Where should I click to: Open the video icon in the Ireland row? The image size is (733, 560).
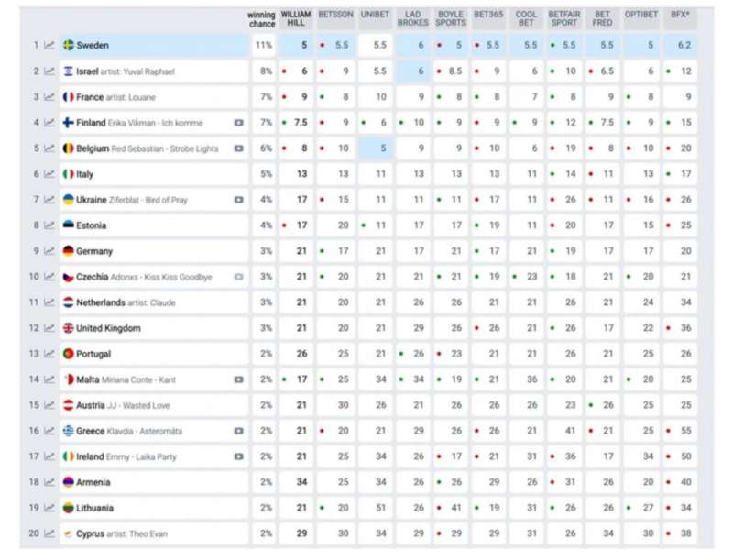click(238, 456)
